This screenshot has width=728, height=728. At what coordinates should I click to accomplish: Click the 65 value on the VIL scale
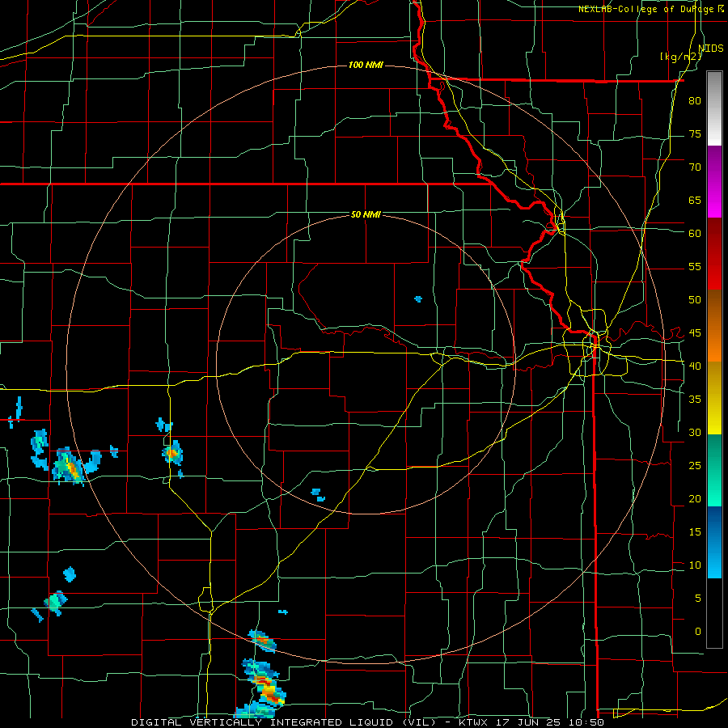click(695, 200)
